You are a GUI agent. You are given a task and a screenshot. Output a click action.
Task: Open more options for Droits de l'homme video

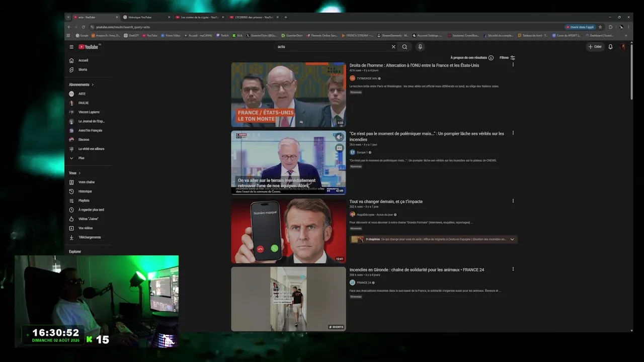click(x=513, y=65)
